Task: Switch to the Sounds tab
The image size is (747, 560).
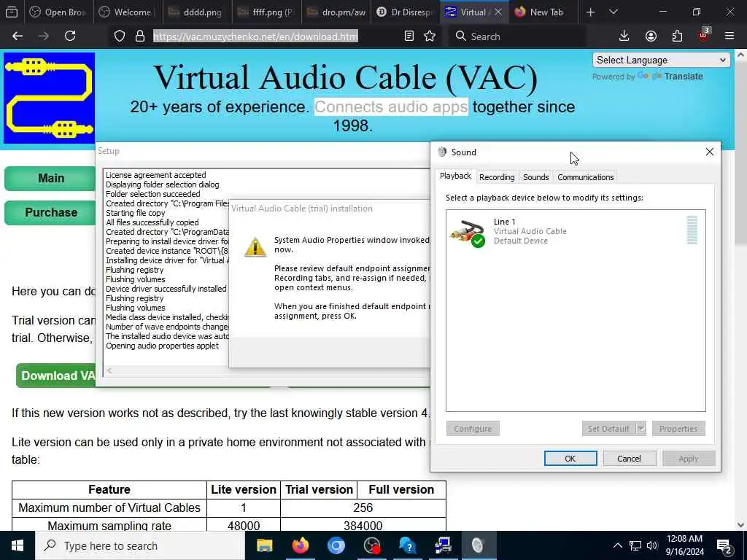Action: pos(536,177)
